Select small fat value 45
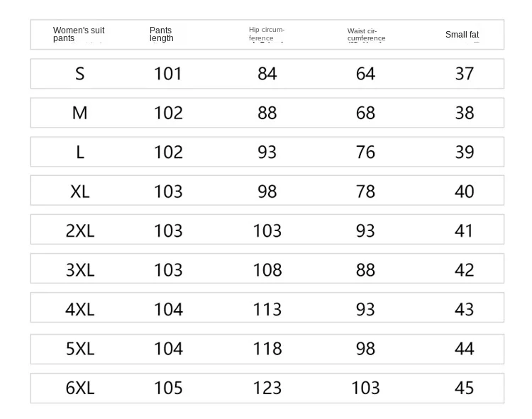532x419 pixels. coord(464,388)
